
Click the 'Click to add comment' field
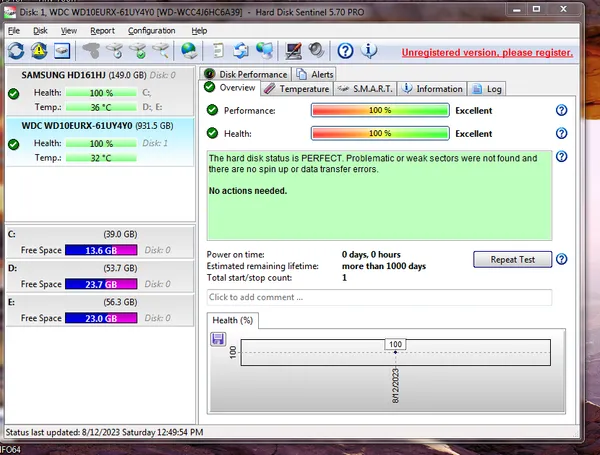click(x=379, y=297)
